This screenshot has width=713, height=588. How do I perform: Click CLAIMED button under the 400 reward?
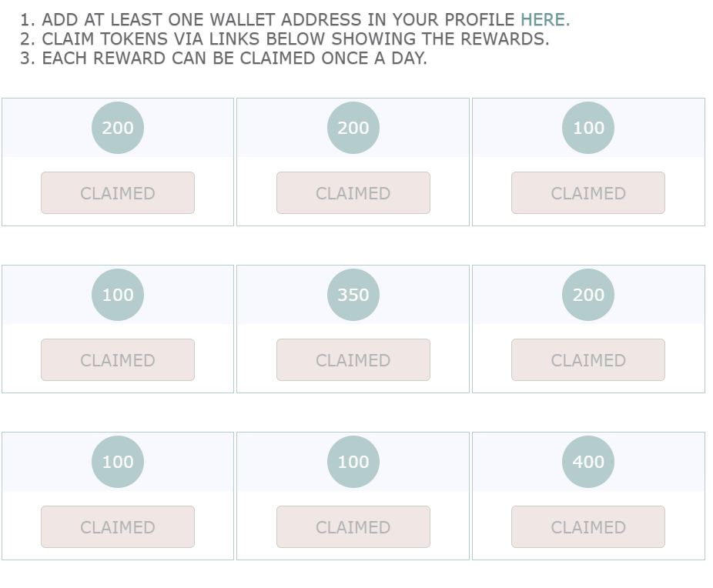click(588, 526)
